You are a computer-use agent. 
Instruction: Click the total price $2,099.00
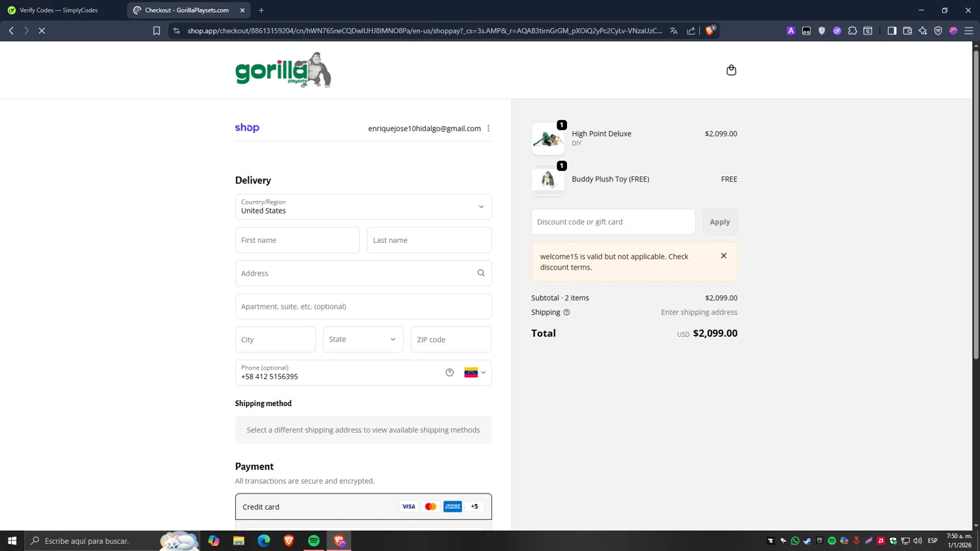tap(715, 333)
